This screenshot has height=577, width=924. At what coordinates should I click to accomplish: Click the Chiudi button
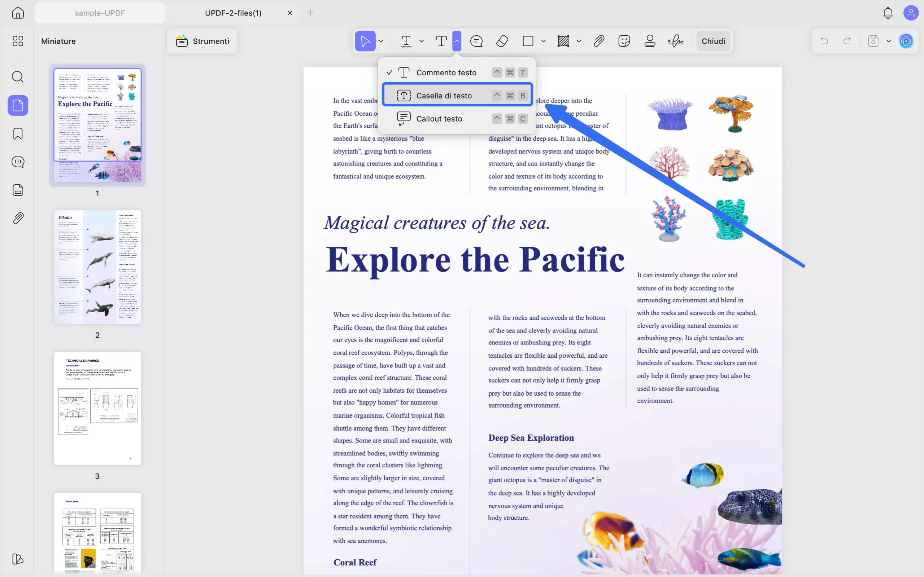pos(713,41)
